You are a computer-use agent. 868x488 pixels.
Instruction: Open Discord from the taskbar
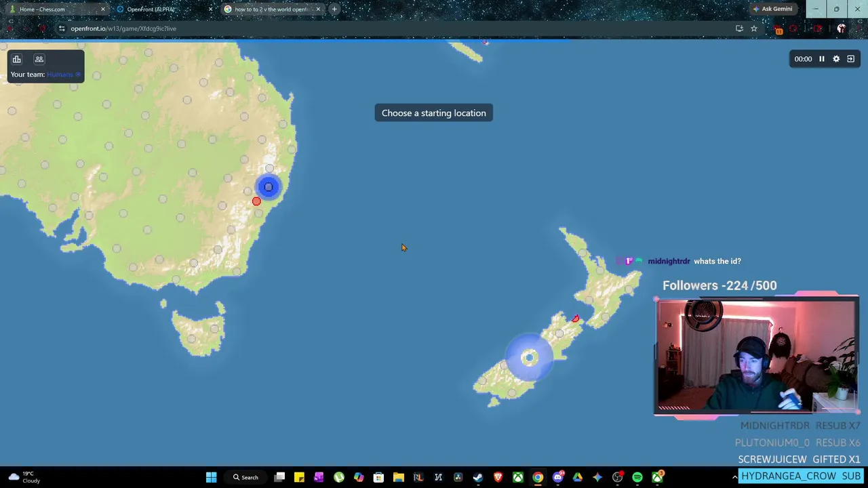coord(558,477)
